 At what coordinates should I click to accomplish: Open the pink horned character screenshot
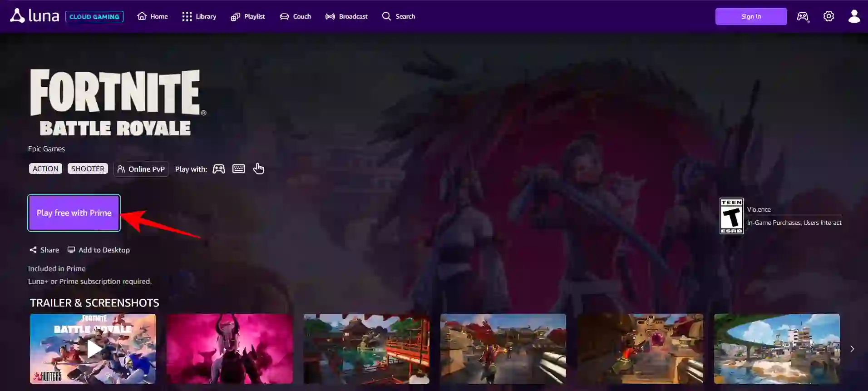230,349
